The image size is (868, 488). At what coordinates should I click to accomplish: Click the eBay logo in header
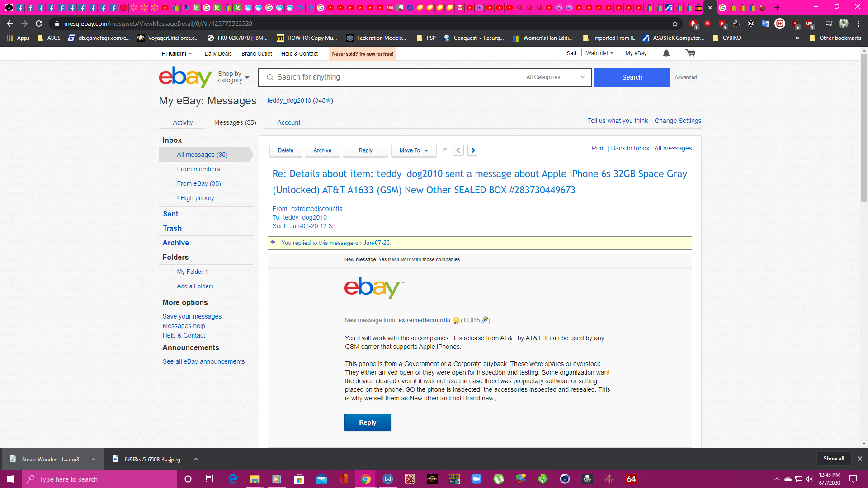(185, 77)
